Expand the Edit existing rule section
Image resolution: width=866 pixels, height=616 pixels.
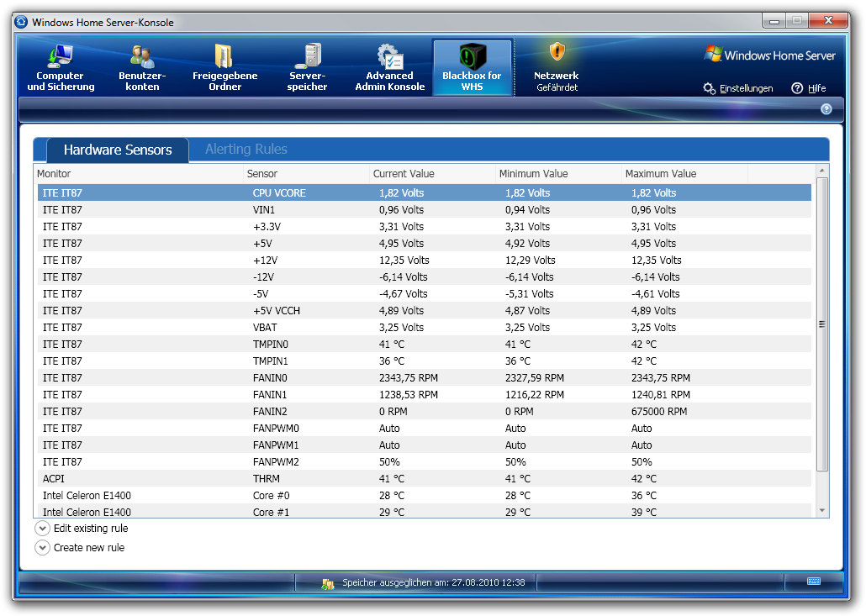[43, 529]
